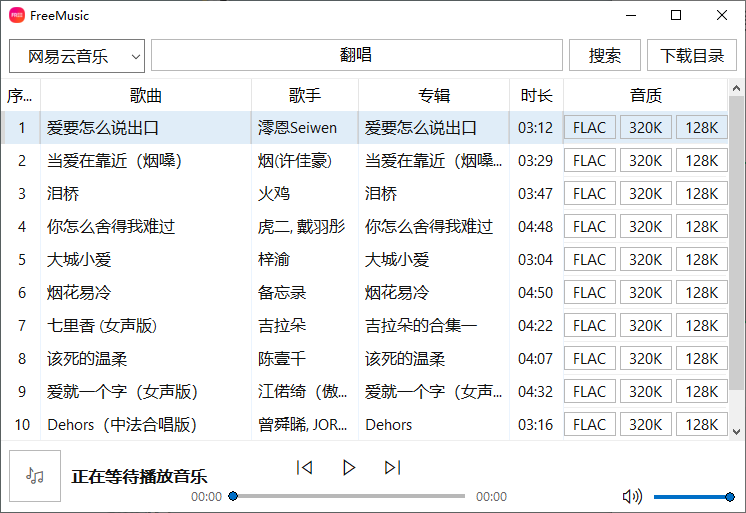Click the 时长 column header
Viewport: 746px width, 513px height.
coord(536,95)
